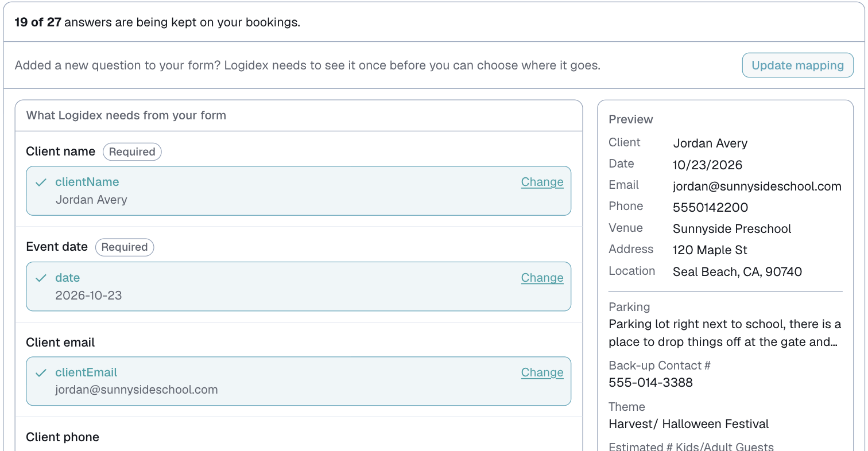Select the sample value 2026-10-23
868x451 pixels.
pos(88,296)
